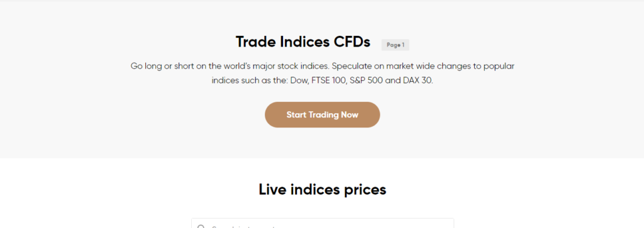Click the Trade Indices CFDs heading
644x228 pixels.
pos(303,42)
